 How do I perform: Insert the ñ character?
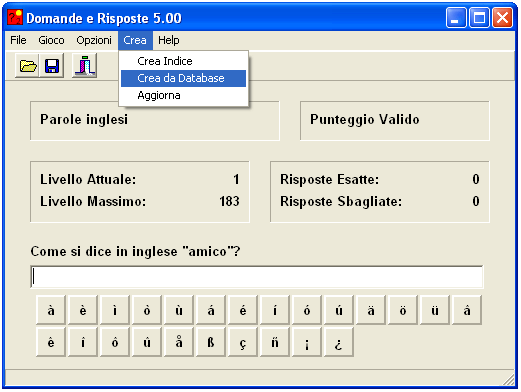pos(275,342)
